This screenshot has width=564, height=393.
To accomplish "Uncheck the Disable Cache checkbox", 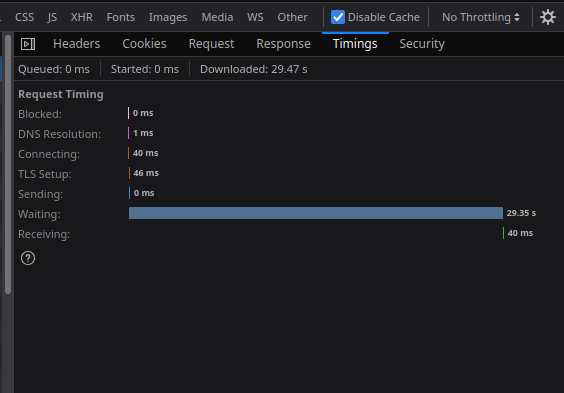I will click(338, 17).
